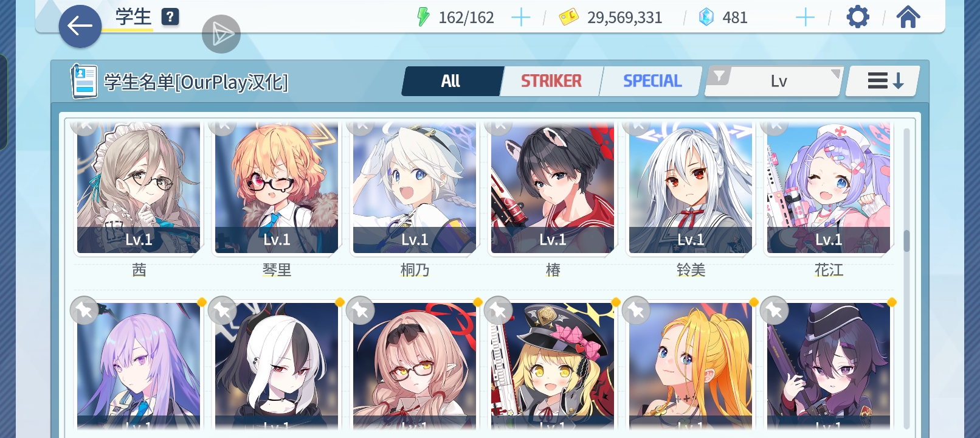Toggle favorite star on purple-haired student

pyautogui.click(x=85, y=310)
